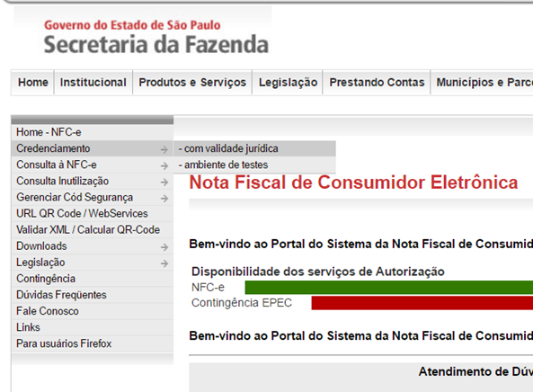Click the Secretaria da Fazenda logo
533x392 pixels.
(x=156, y=38)
